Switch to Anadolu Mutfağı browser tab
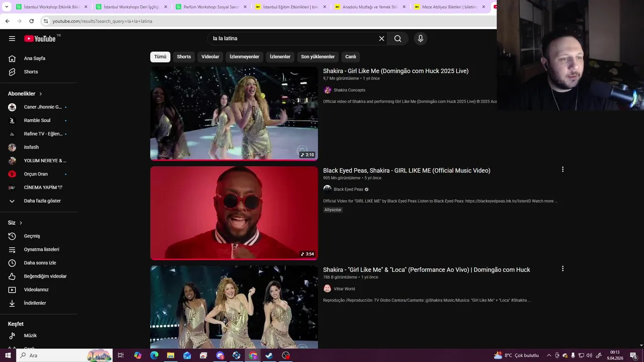Image resolution: width=644 pixels, height=362 pixels. [x=370, y=7]
